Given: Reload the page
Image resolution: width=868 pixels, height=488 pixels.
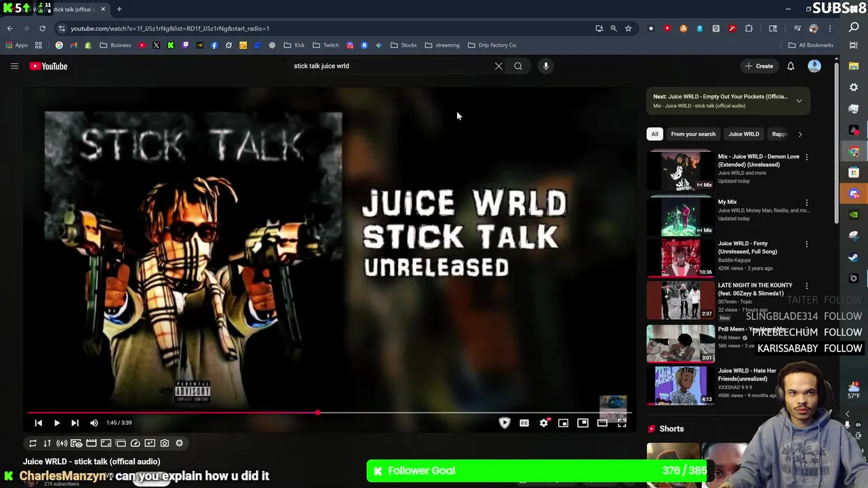Looking at the screenshot, I should 42,28.
